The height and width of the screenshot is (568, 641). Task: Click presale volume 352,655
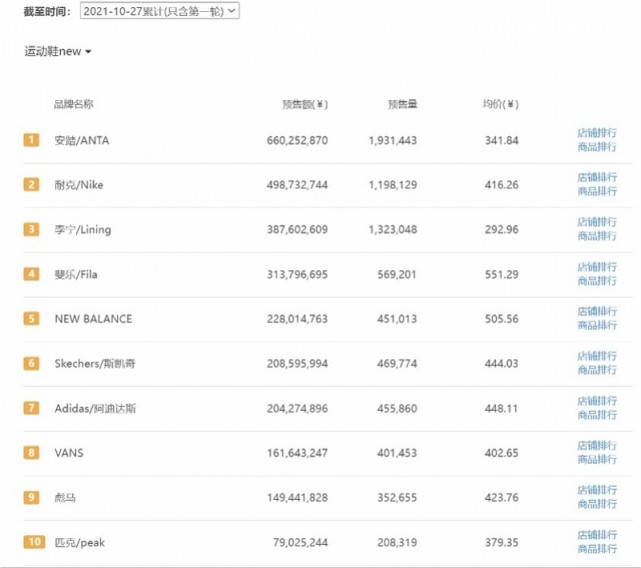coord(397,498)
